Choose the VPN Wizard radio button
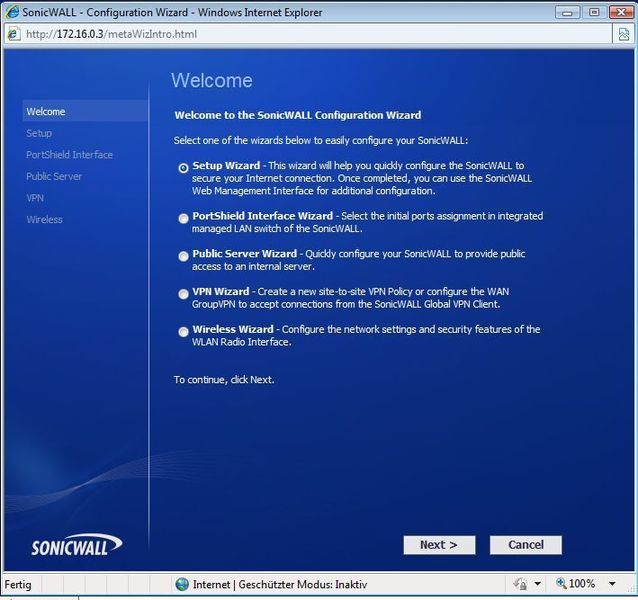 pyautogui.click(x=184, y=294)
